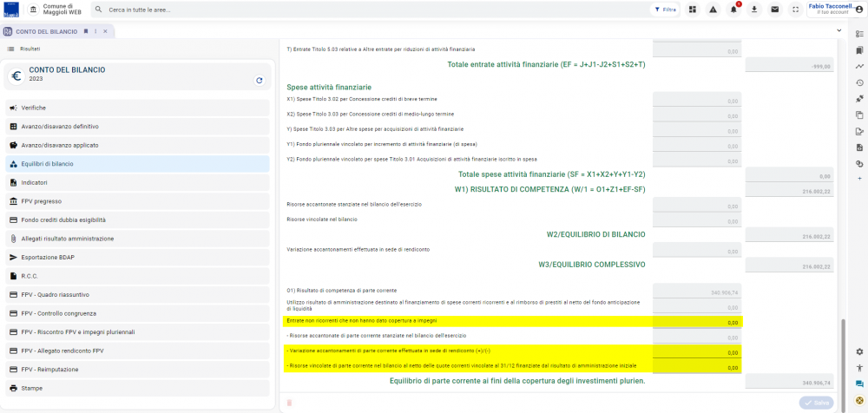
Task: Close the CONTO DEL BILANCIO tab
Action: [x=105, y=31]
